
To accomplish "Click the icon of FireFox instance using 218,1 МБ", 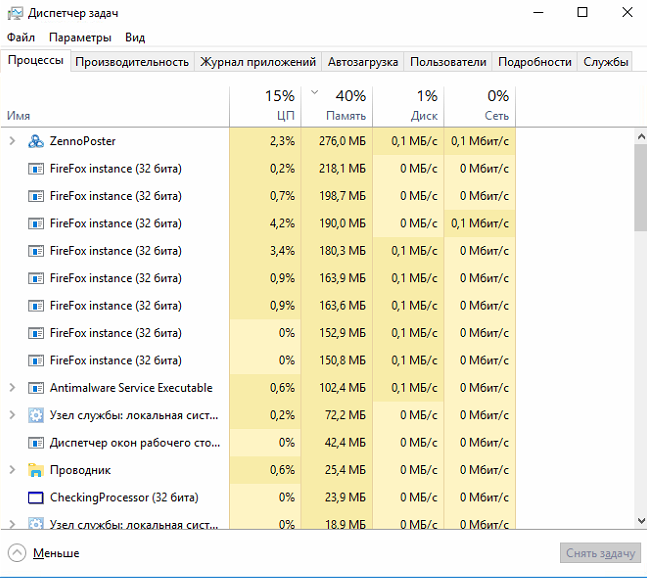I will [x=36, y=169].
